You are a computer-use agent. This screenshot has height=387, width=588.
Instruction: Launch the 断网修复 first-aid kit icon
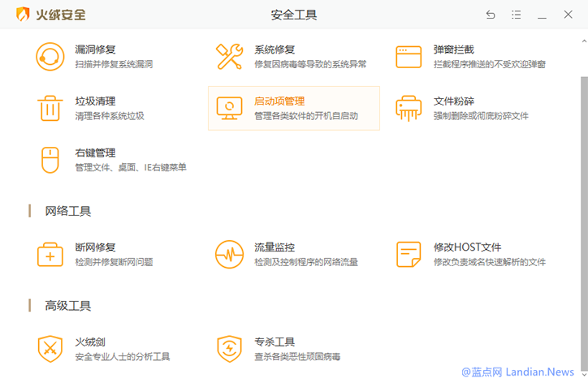click(x=50, y=254)
